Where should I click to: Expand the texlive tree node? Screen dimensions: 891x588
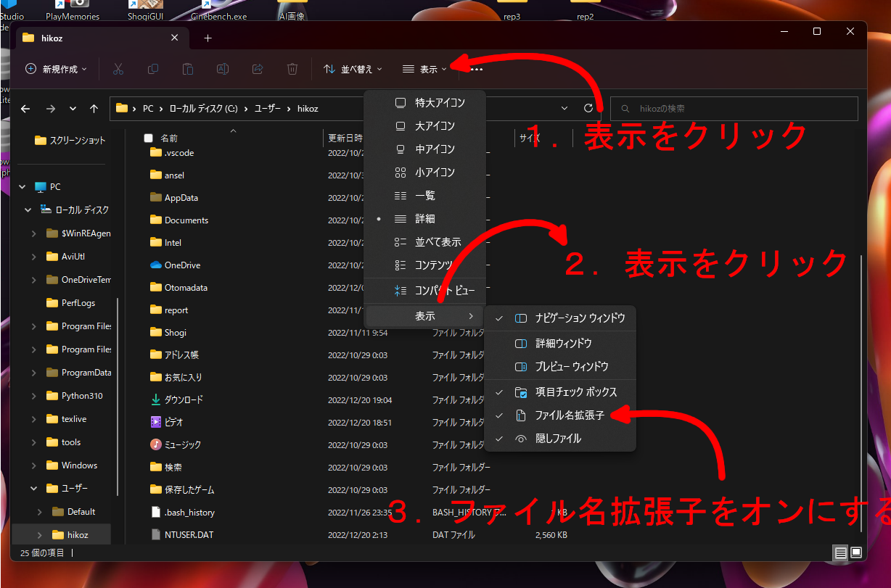click(x=33, y=418)
